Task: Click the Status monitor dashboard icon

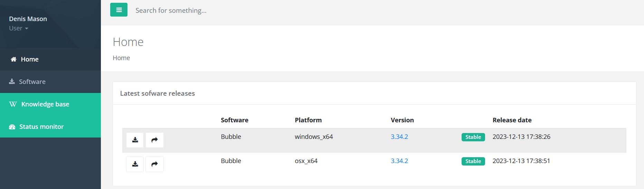Action: pyautogui.click(x=12, y=127)
